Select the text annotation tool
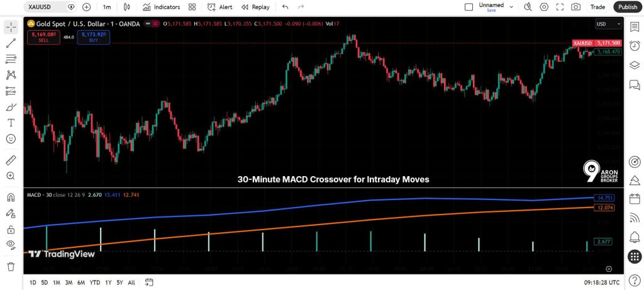The width and height of the screenshot is (644, 290). pos(11,123)
